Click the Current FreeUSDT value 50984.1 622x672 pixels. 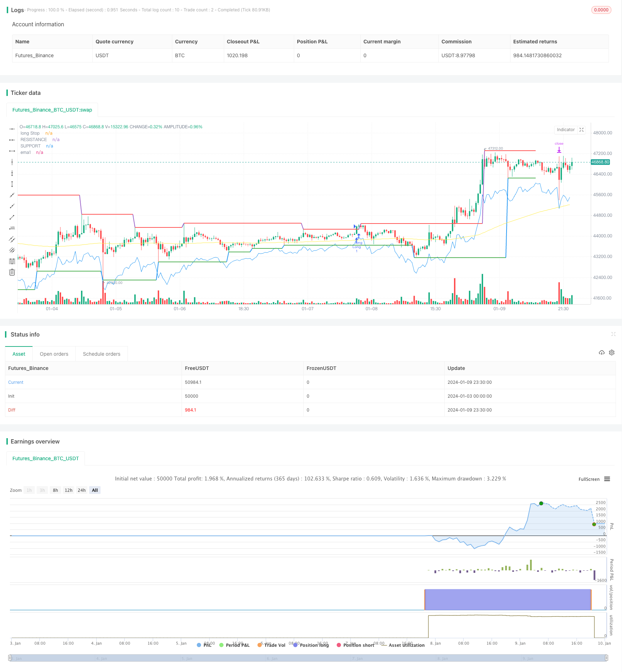point(193,382)
